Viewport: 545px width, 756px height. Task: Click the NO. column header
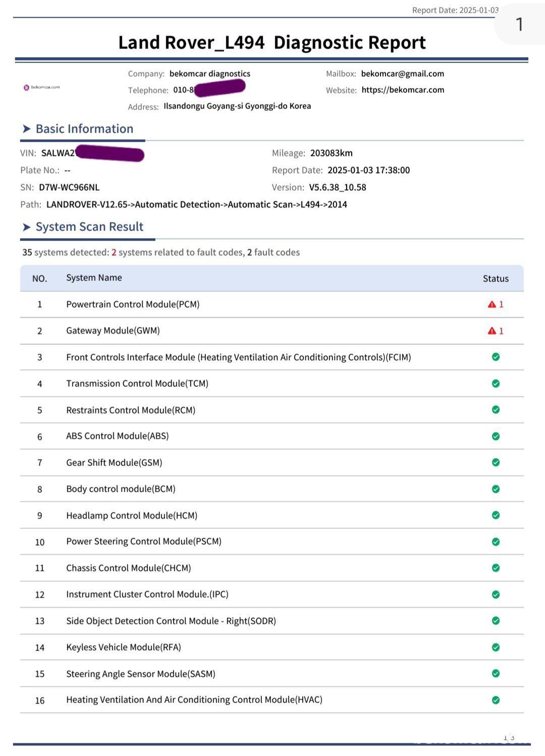[39, 278]
